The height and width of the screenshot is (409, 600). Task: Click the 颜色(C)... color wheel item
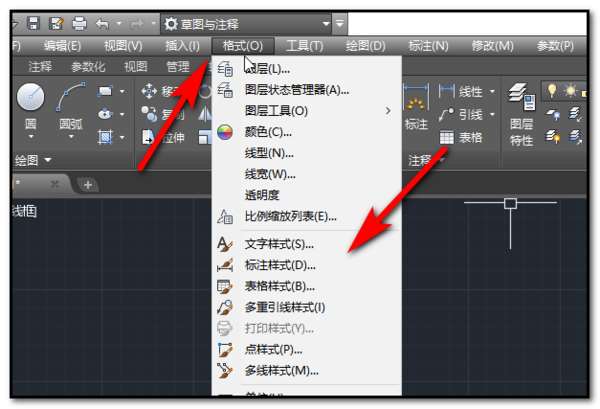(268, 132)
